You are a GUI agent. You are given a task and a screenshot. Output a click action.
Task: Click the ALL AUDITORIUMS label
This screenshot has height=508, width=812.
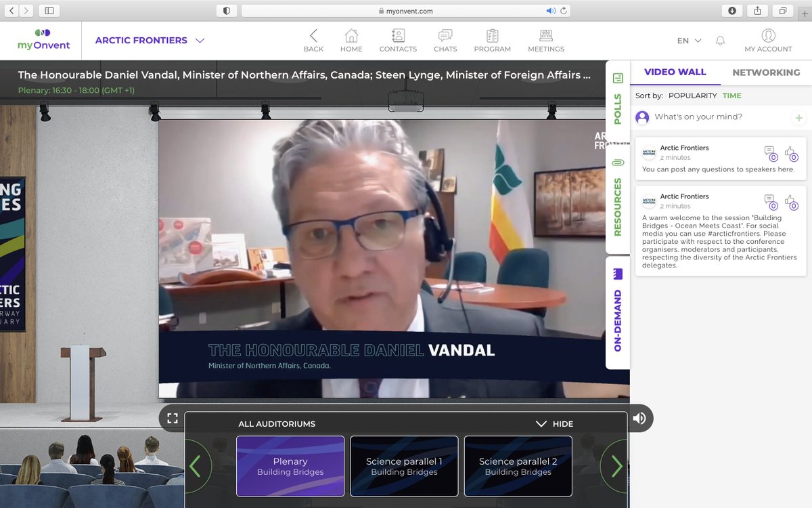pyautogui.click(x=277, y=424)
